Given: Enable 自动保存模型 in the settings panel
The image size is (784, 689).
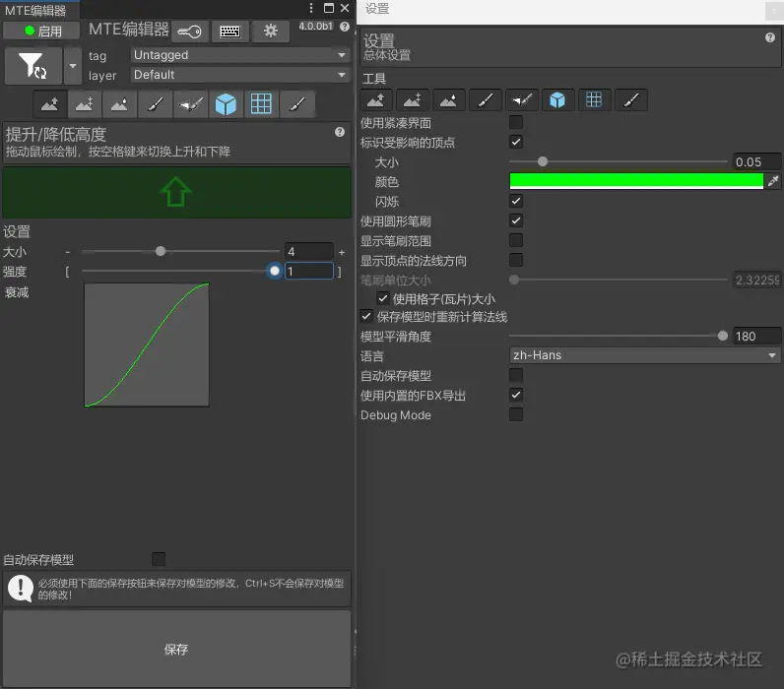Looking at the screenshot, I should [516, 375].
